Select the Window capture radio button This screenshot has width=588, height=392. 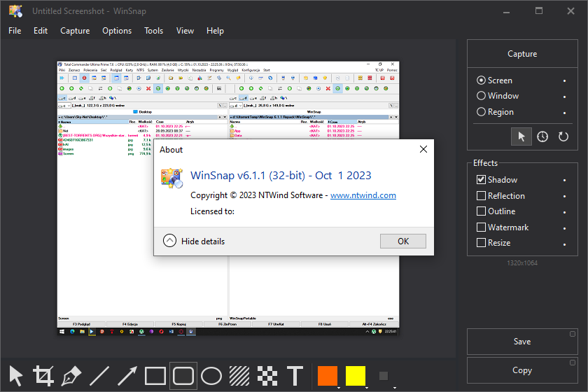coord(481,96)
